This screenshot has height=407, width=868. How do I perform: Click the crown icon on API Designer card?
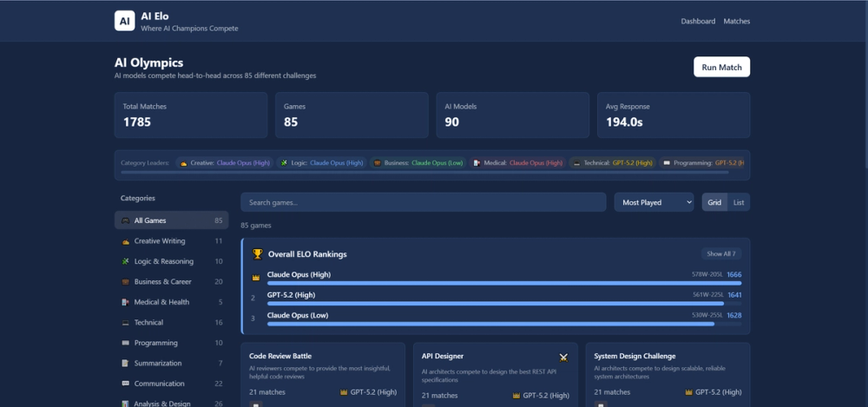(x=516, y=396)
